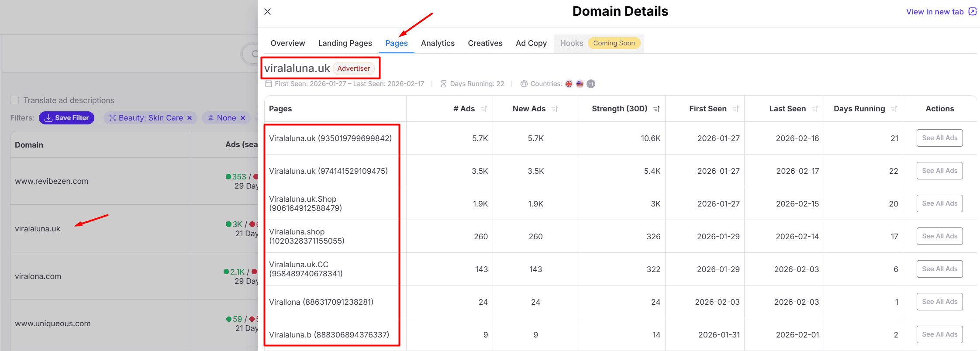Toggle Translate ad descriptions checkbox

point(14,100)
